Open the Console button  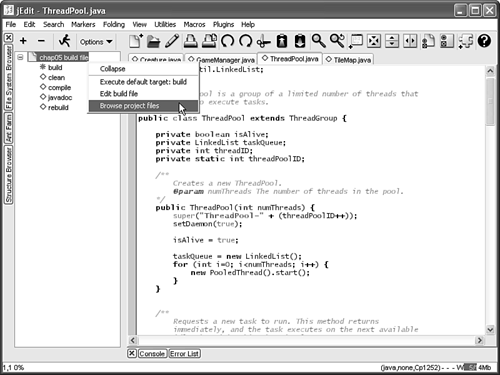(152, 354)
